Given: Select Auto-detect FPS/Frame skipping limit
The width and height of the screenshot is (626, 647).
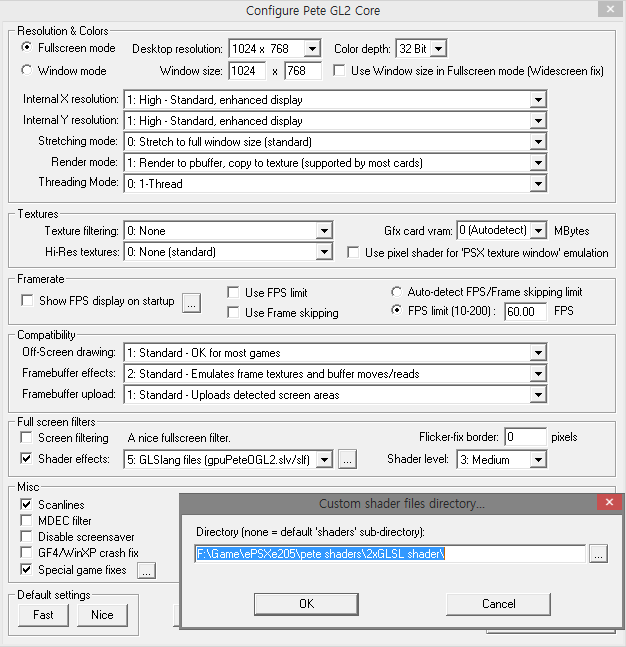Looking at the screenshot, I should [x=397, y=292].
